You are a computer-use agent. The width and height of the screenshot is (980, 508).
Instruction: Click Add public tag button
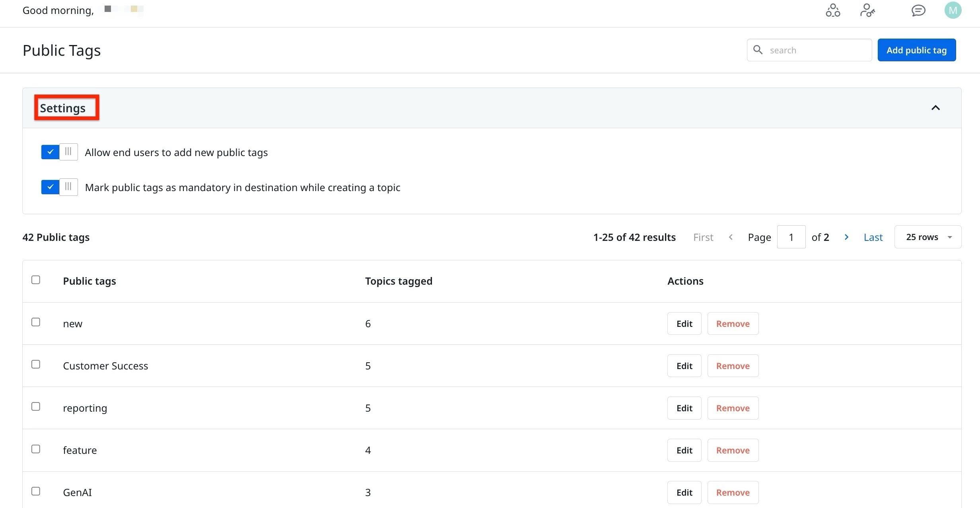pos(916,50)
